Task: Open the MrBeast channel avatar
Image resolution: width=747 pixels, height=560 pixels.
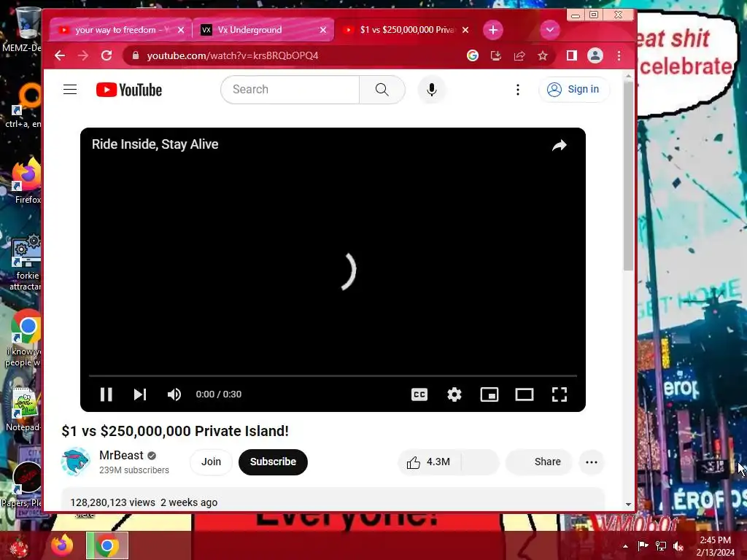Action: pyautogui.click(x=75, y=462)
